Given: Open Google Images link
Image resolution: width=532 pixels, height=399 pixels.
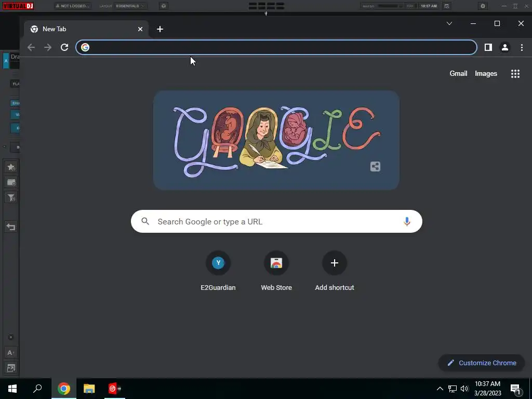Looking at the screenshot, I should [486, 74].
